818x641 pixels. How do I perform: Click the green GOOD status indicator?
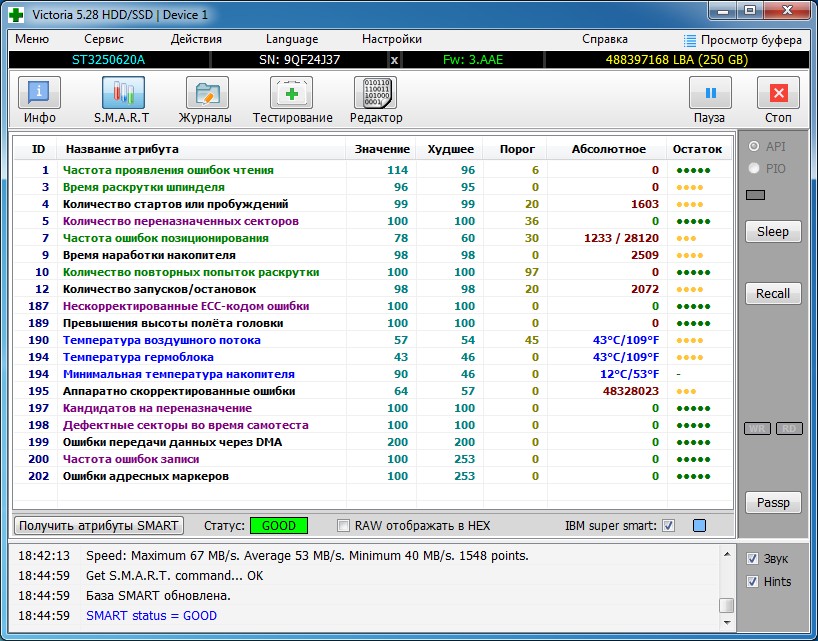[279, 525]
